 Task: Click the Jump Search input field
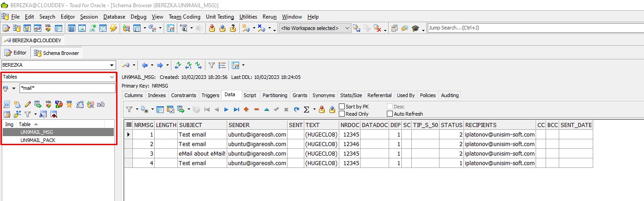pyautogui.click(x=535, y=28)
